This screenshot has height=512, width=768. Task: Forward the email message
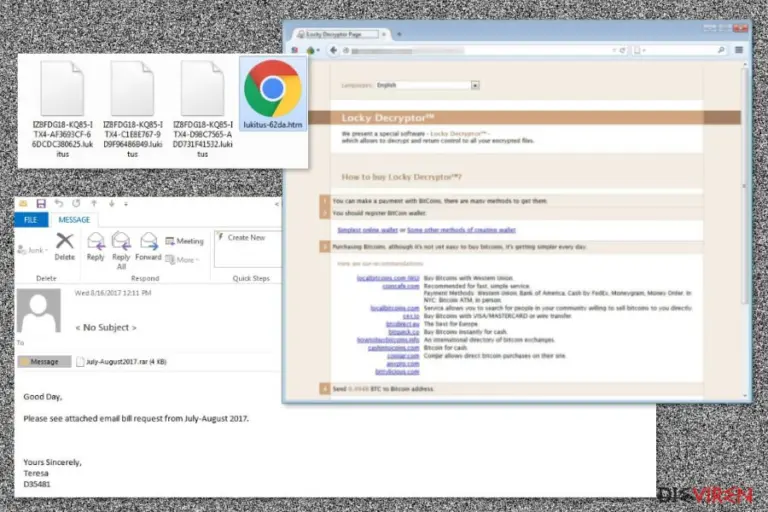point(148,247)
